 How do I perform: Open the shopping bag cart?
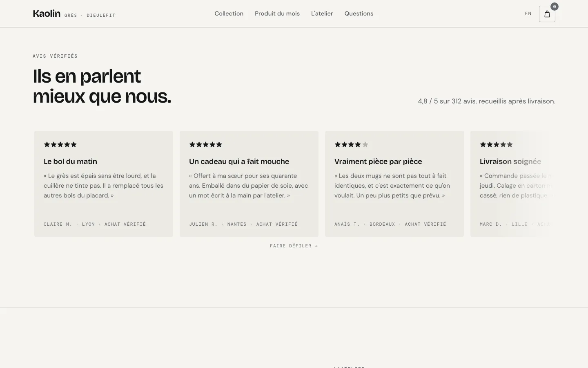547,14
